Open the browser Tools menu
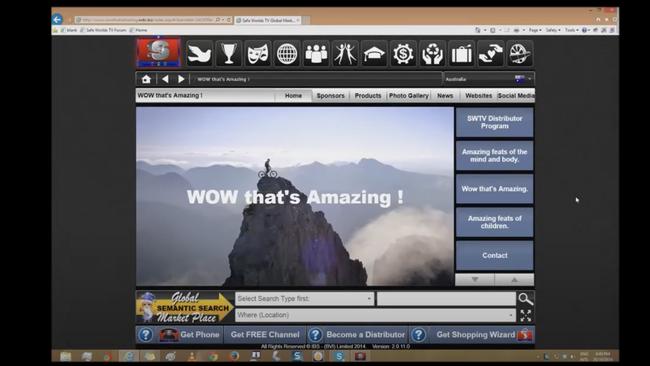 point(572,30)
